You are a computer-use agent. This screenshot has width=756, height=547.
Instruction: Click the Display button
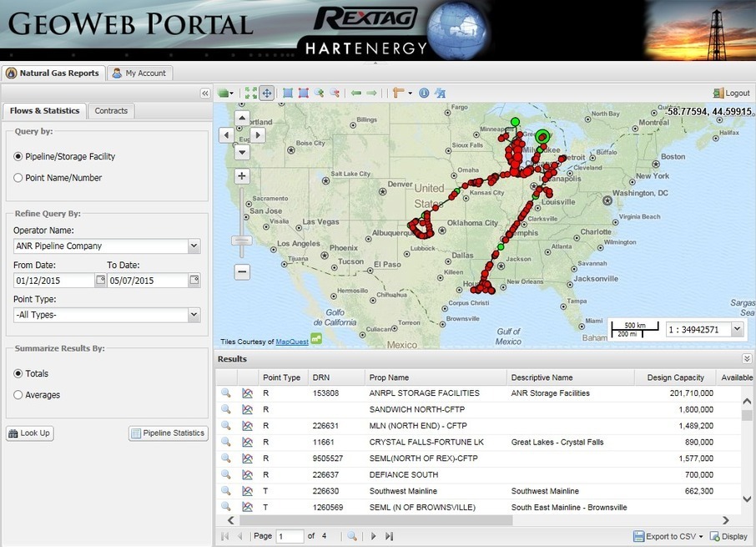(x=728, y=536)
